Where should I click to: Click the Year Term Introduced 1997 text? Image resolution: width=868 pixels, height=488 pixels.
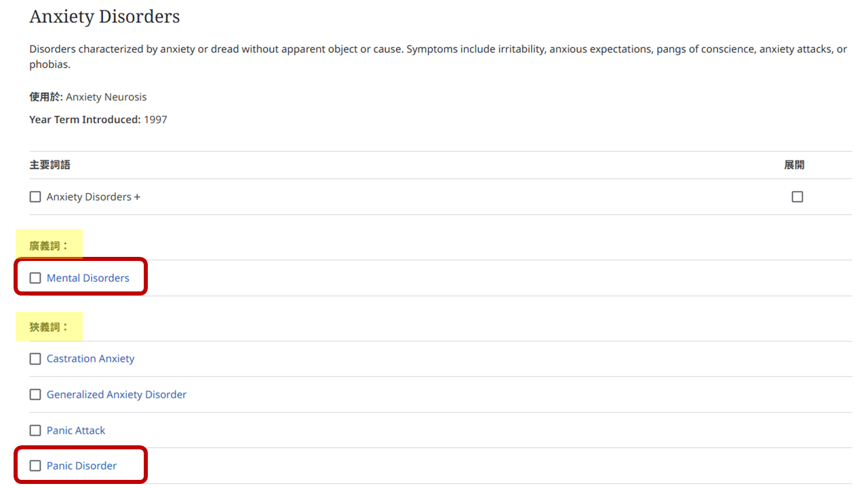(x=98, y=120)
